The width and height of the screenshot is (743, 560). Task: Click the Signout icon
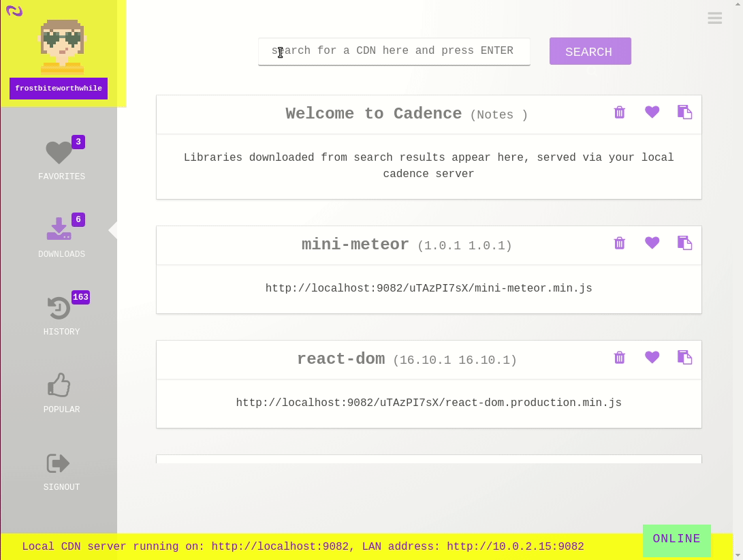(x=59, y=463)
